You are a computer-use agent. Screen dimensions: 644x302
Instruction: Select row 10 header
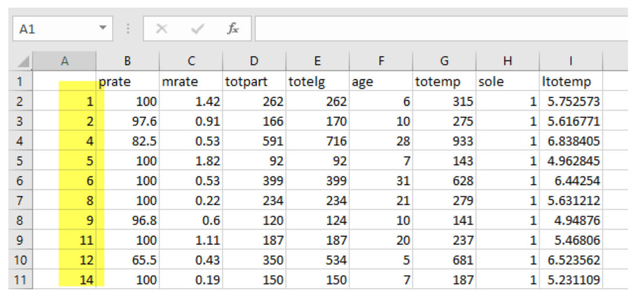20,259
